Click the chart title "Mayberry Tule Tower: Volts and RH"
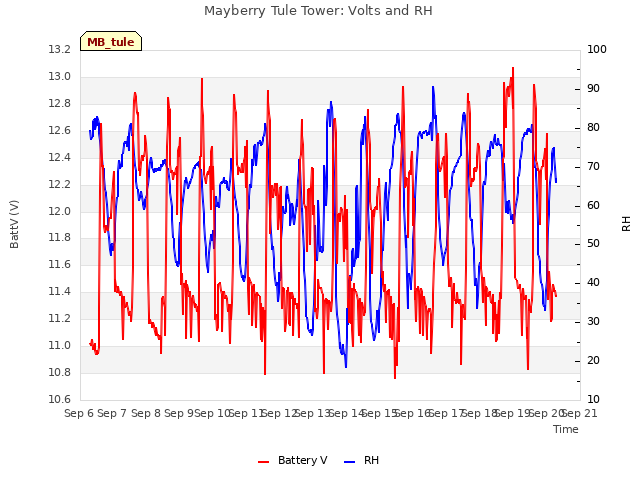 pyautogui.click(x=318, y=10)
